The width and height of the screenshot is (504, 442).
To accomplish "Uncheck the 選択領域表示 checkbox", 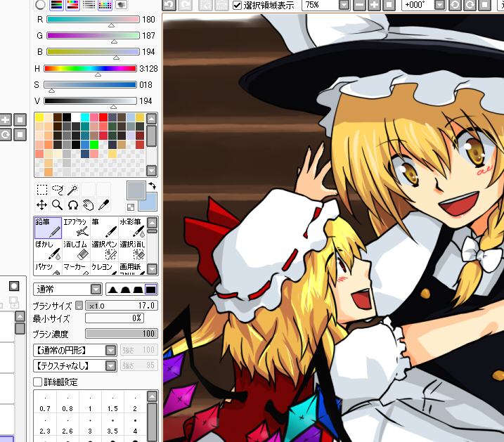I will [237, 5].
